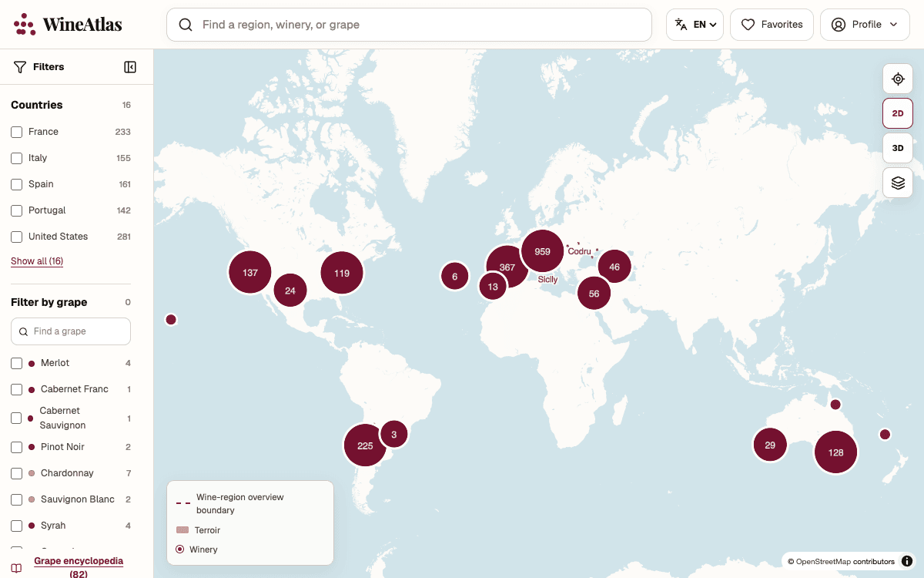Click the 119 winery cluster in eastern US
This screenshot has height=578, width=924.
[342, 273]
